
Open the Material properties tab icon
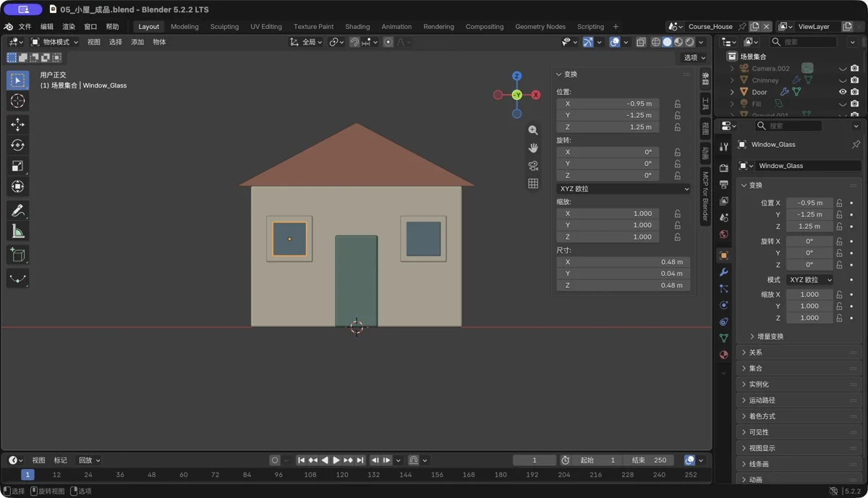[x=724, y=355]
